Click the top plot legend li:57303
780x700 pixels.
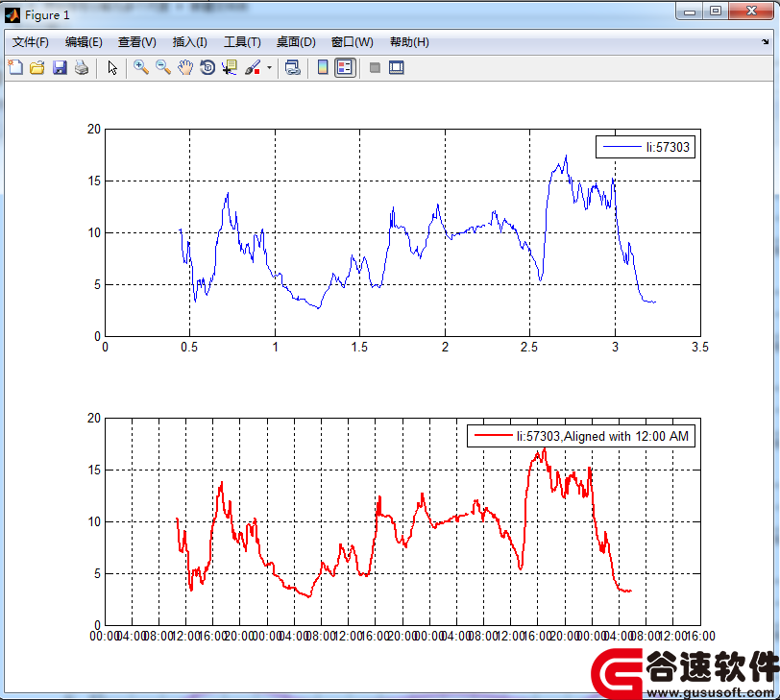[x=646, y=147]
